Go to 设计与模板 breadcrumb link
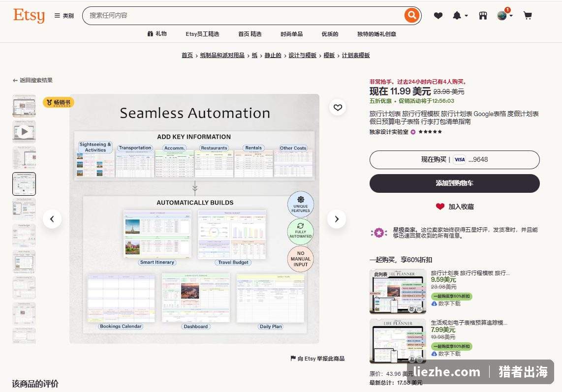Image resolution: width=562 pixels, height=392 pixels. (303, 55)
